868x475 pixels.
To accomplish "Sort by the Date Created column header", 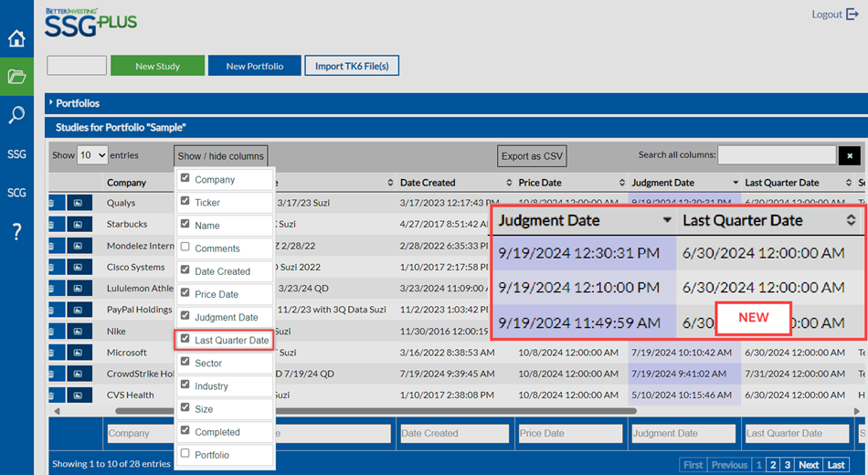I will pyautogui.click(x=456, y=183).
